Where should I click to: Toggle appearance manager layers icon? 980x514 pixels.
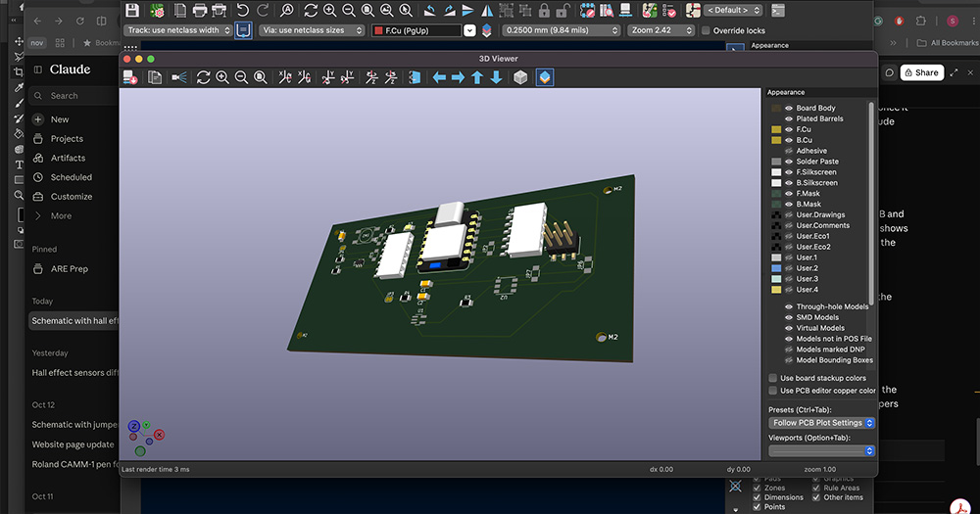544,77
